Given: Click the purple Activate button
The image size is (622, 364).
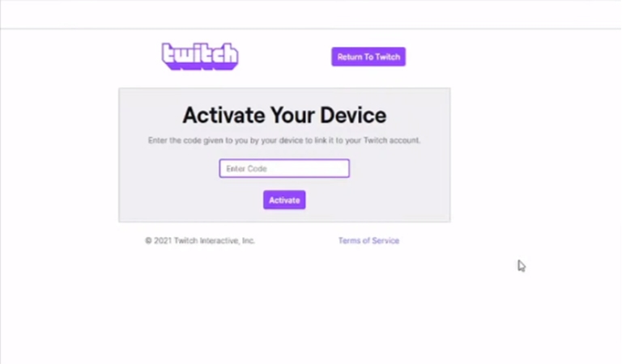Looking at the screenshot, I should tap(284, 200).
